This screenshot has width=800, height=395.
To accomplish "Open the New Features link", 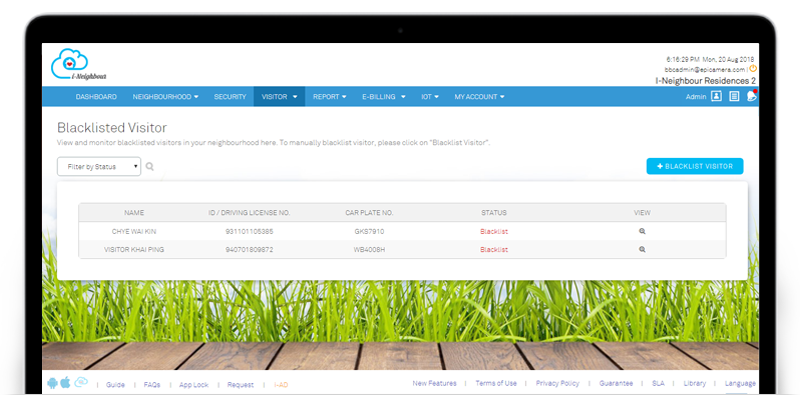I will click(434, 383).
